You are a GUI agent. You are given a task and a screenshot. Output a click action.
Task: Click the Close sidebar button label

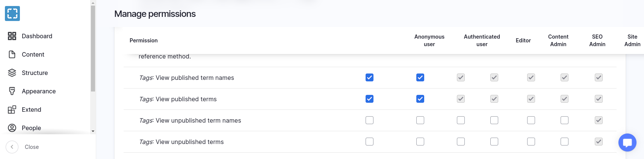pyautogui.click(x=32, y=147)
